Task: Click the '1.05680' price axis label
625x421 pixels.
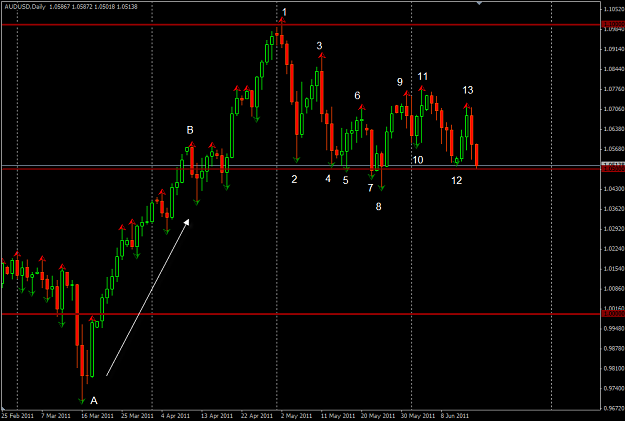Action: pyautogui.click(x=614, y=149)
